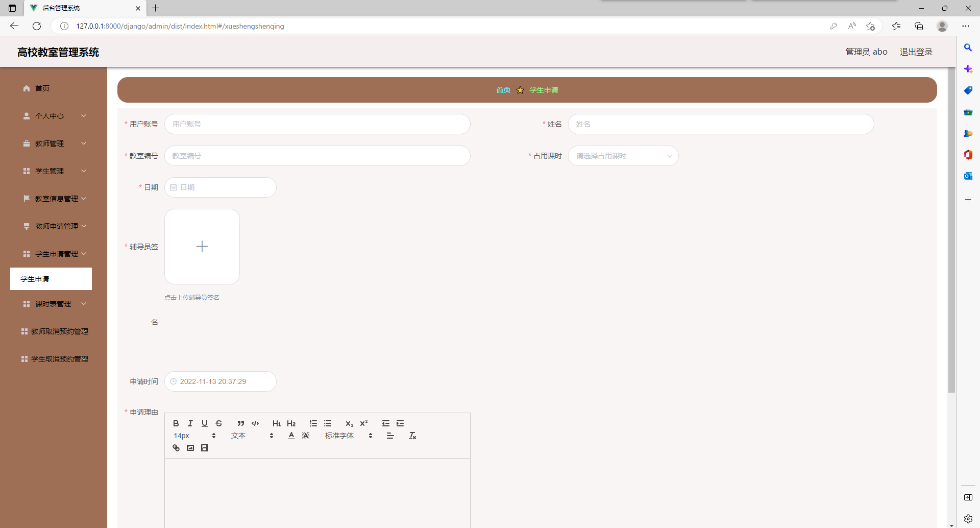980x528 pixels.
Task: Toggle strikethrough formatting in editor
Action: 219,423
